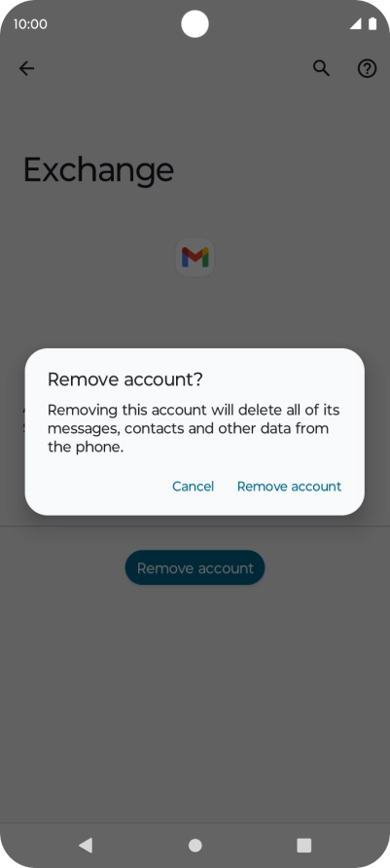Tap the front camera cutout circle
This screenshot has width=390, height=868.
tap(195, 24)
